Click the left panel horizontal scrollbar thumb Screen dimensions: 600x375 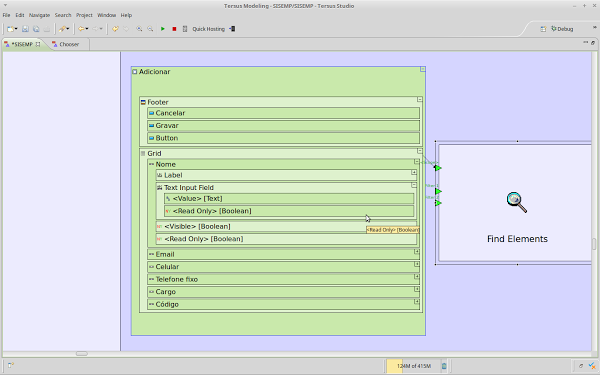(82, 354)
